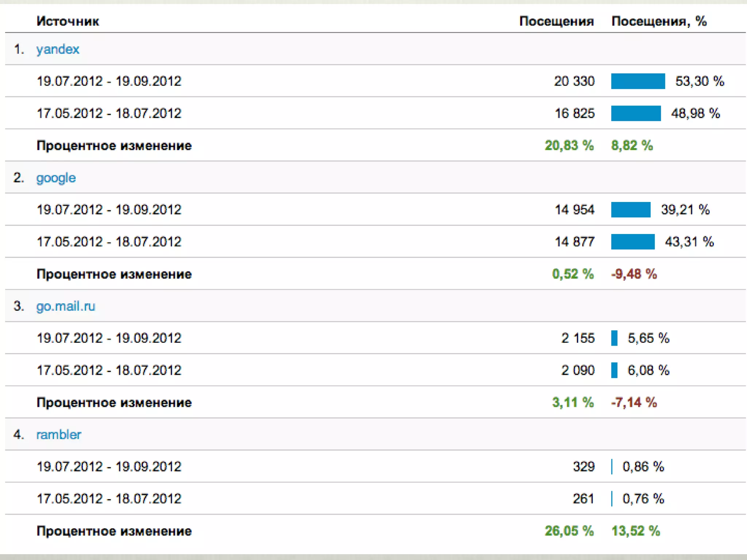Click google negative change -9,48 %
Image resolution: width=747 pixels, height=560 pixels.
634,274
